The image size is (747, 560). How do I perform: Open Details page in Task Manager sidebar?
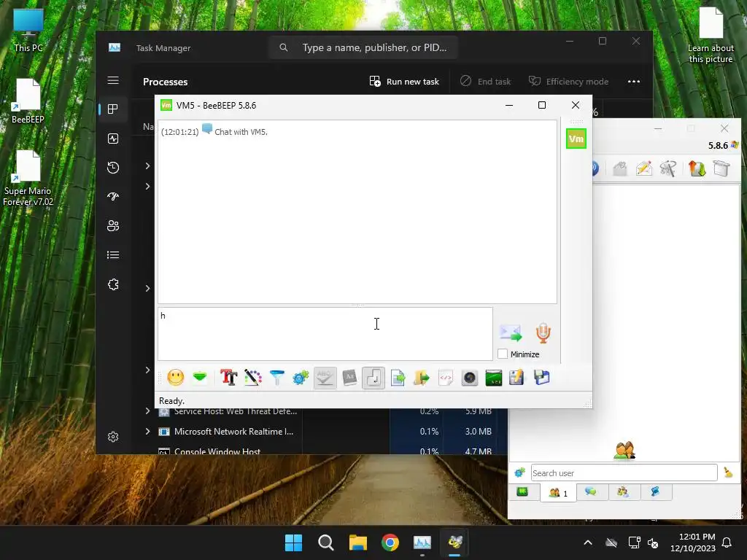pyautogui.click(x=113, y=255)
